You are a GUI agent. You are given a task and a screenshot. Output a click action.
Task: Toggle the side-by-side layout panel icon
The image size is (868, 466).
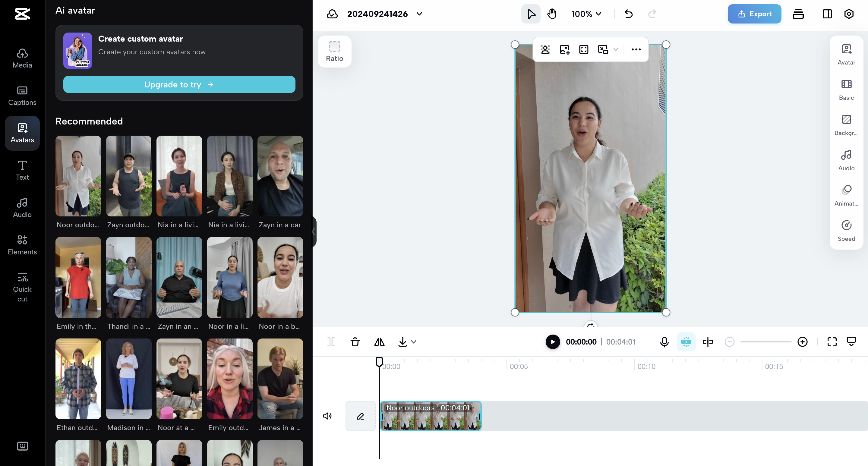coord(827,14)
